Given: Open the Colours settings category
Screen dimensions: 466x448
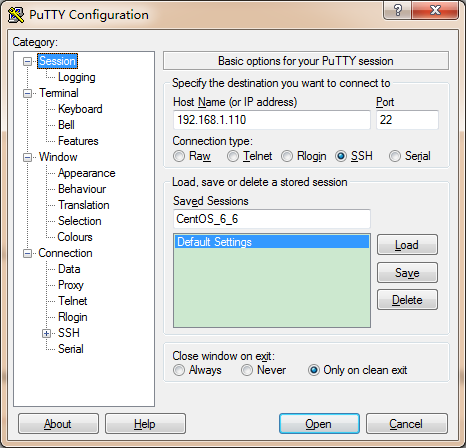Looking at the screenshot, I should click(75, 237).
